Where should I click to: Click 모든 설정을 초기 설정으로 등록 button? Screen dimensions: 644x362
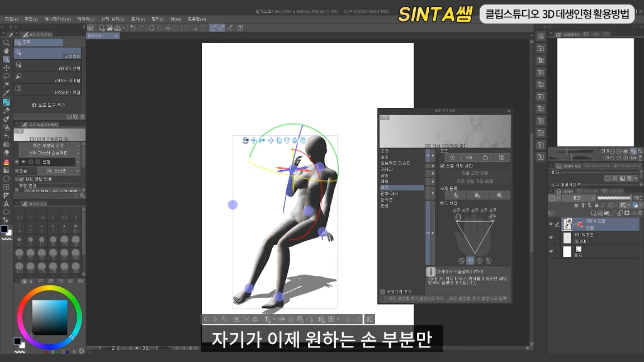click(x=477, y=299)
